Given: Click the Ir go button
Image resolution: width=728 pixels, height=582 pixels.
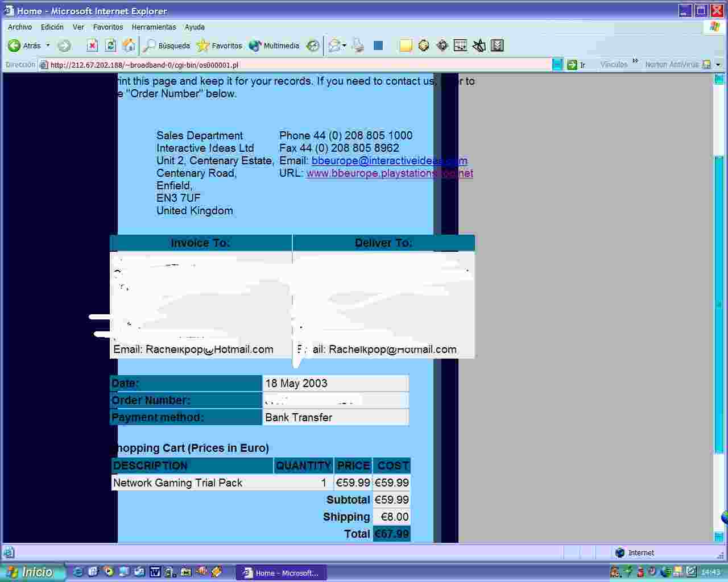Looking at the screenshot, I should [576, 65].
